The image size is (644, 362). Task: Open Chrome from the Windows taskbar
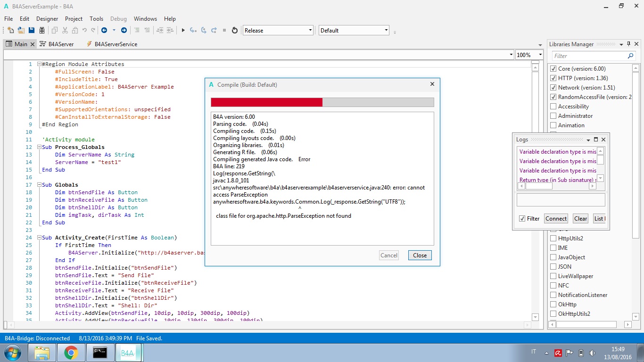pos(71,353)
